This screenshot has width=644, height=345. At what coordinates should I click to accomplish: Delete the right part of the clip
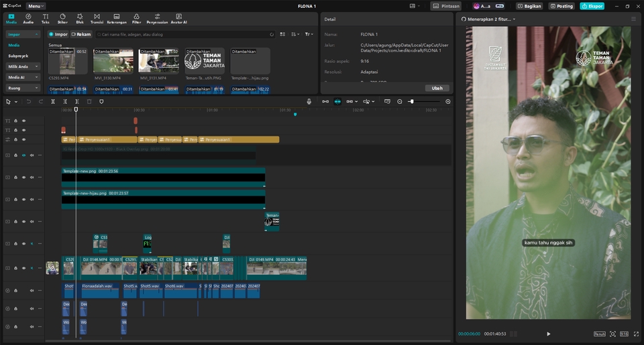tap(76, 101)
